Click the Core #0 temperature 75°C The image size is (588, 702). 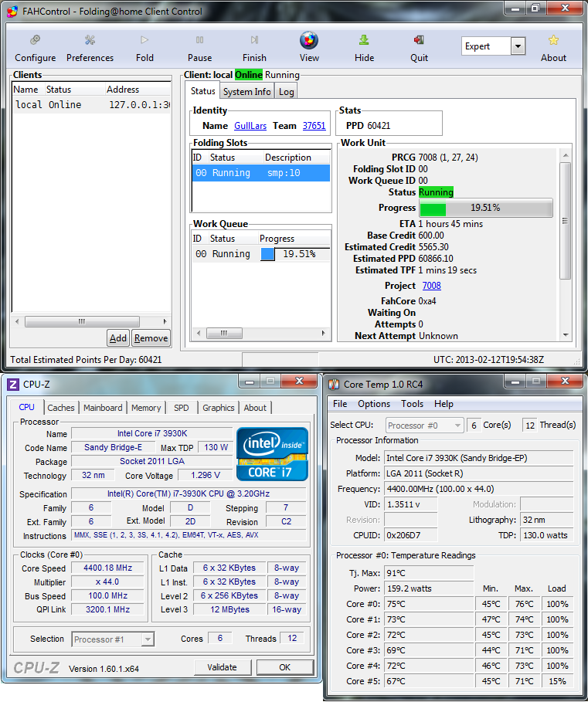tap(429, 604)
